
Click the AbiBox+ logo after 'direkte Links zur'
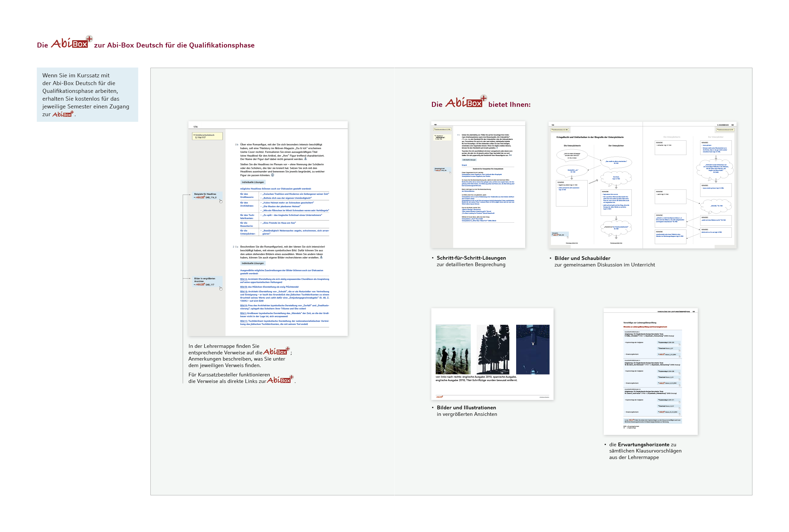click(x=280, y=380)
